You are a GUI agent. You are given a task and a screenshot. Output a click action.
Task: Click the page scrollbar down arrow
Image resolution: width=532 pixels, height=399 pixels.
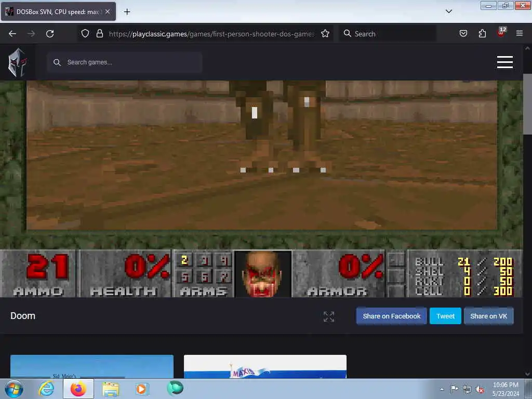pyautogui.click(x=527, y=374)
